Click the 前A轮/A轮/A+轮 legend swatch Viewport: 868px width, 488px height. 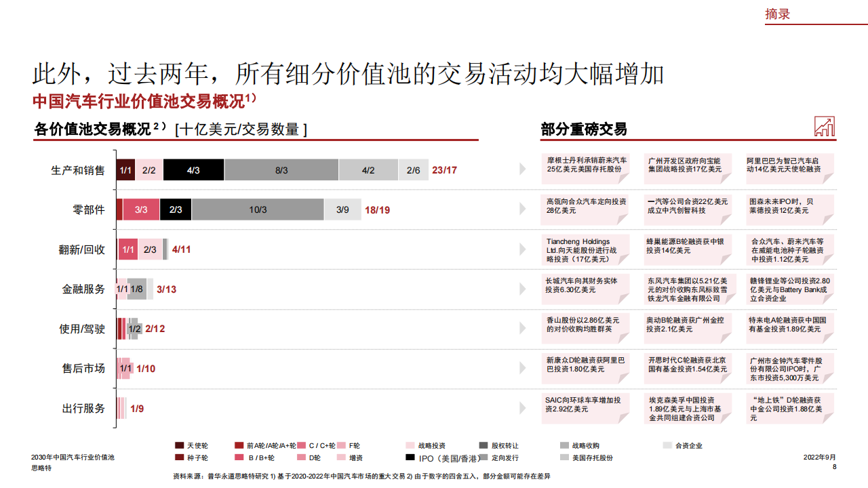pos(239,445)
